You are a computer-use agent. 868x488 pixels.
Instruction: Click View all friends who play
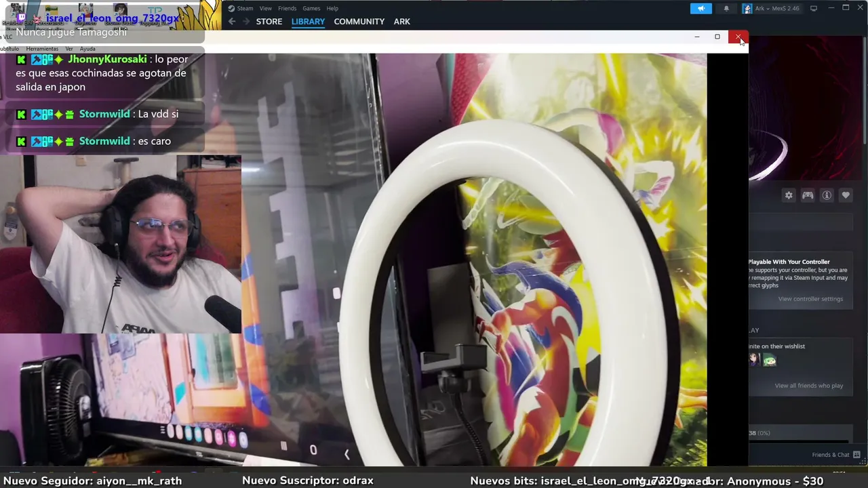pos(809,386)
